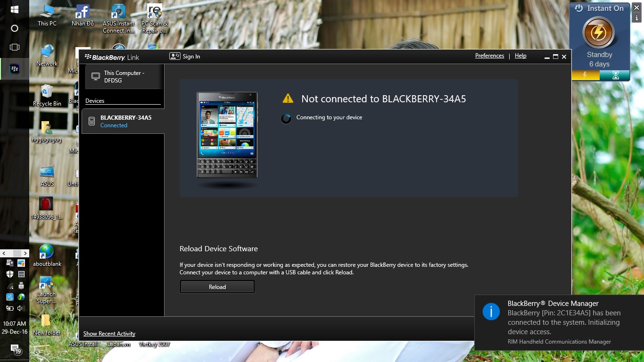This screenshot has height=362, width=644.
Task: Select the BLACKBERRY-34A5 device entry
Action: (x=123, y=121)
